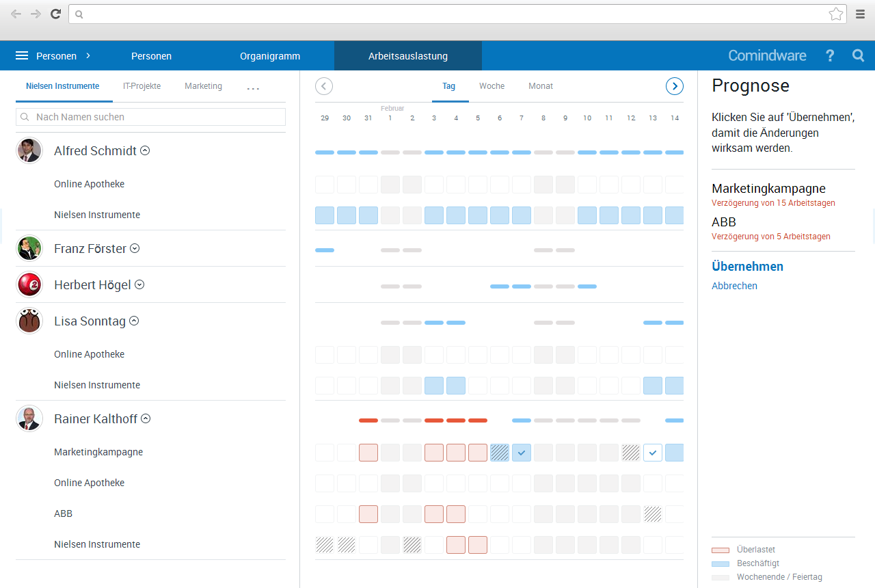
Task: Switch to Woche view tab
Action: [x=492, y=86]
